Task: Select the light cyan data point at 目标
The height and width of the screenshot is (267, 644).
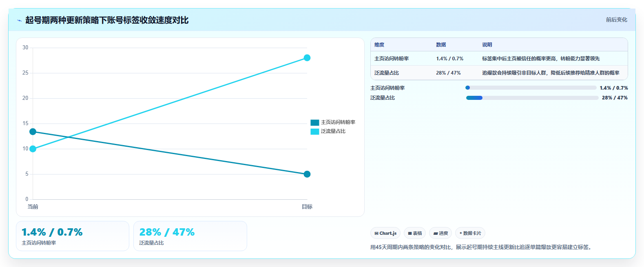Action: [307, 58]
